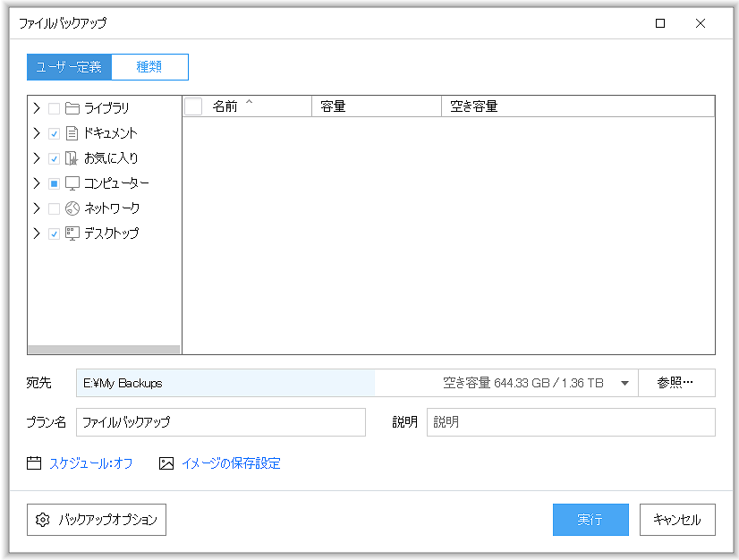
Task: Toggle the select-all checkbox in header
Action: [x=194, y=106]
